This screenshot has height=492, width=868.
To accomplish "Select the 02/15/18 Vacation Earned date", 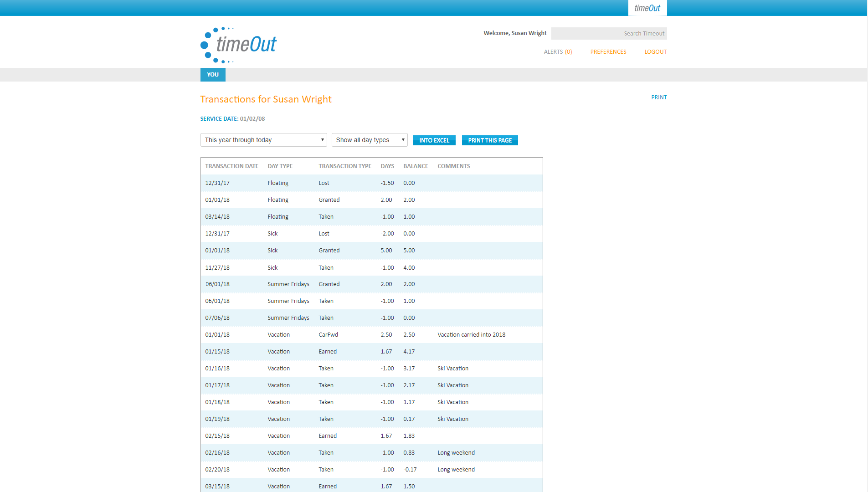I will [x=217, y=436].
